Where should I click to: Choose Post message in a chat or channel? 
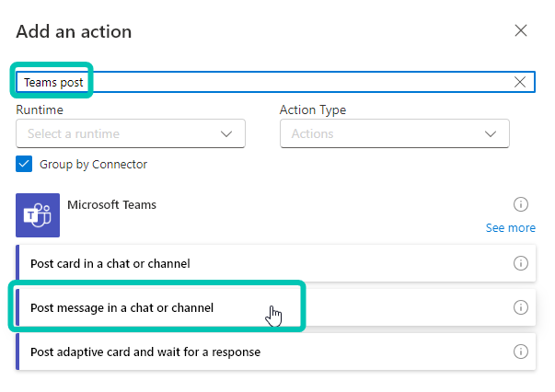276,307
